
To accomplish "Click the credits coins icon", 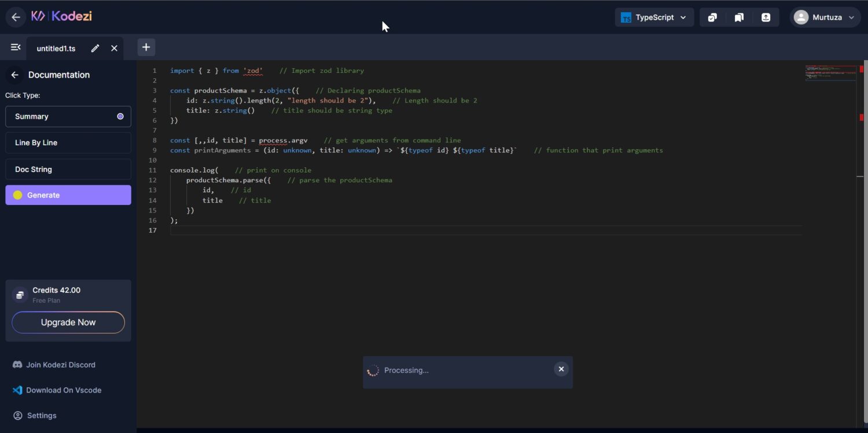I will tap(20, 295).
